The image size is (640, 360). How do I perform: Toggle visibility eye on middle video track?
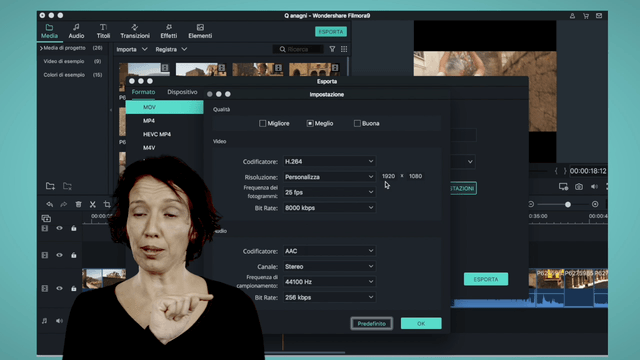pyautogui.click(x=59, y=255)
